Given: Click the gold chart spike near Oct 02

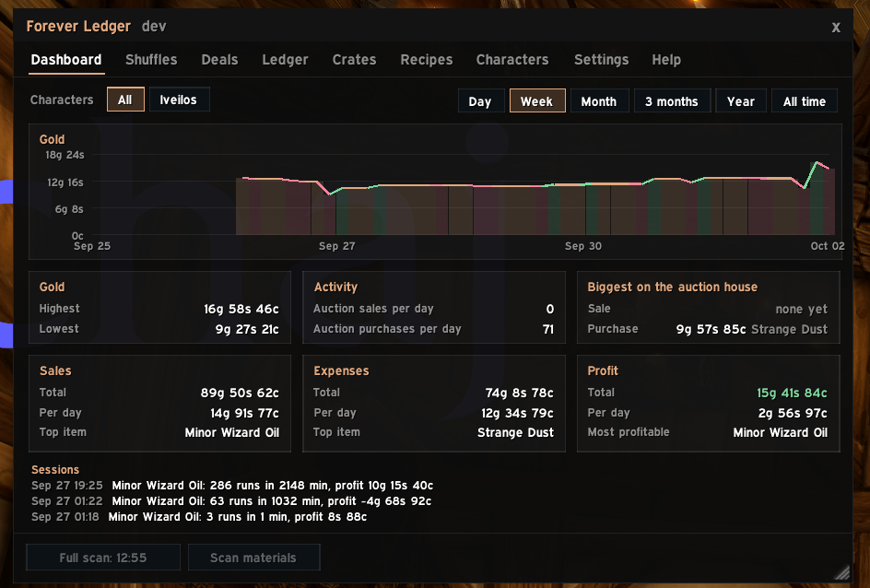Looking at the screenshot, I should coord(816,163).
